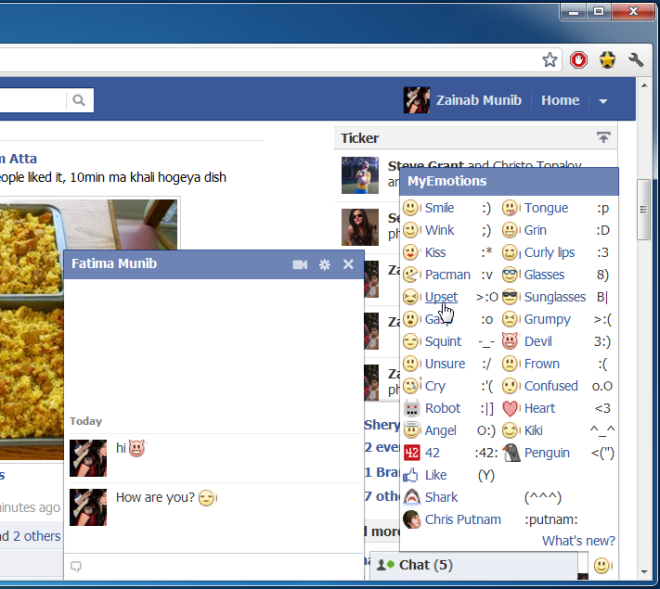Insert the Angel emoticon
Viewport: 660px width, 589px height.
pyautogui.click(x=440, y=431)
